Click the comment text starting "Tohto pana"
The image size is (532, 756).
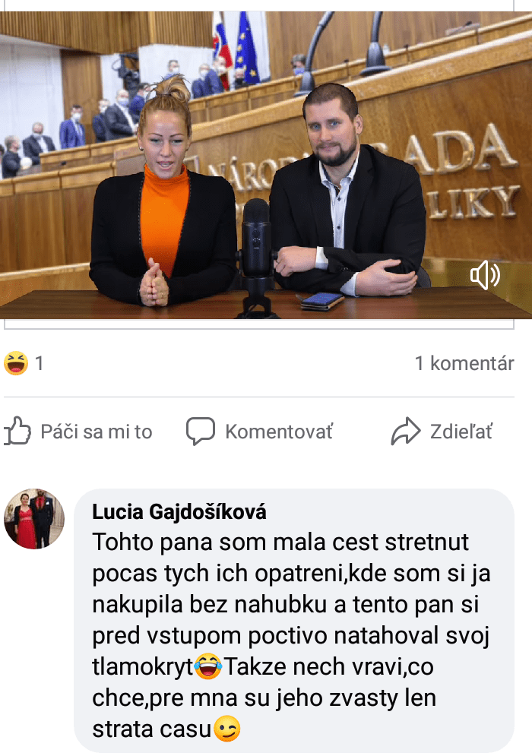point(291,635)
